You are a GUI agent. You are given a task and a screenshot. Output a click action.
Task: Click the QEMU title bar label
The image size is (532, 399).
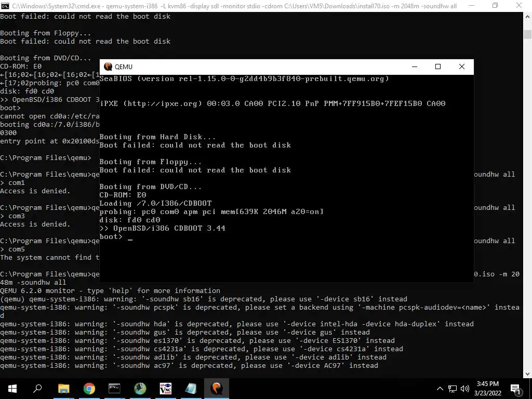124,67
